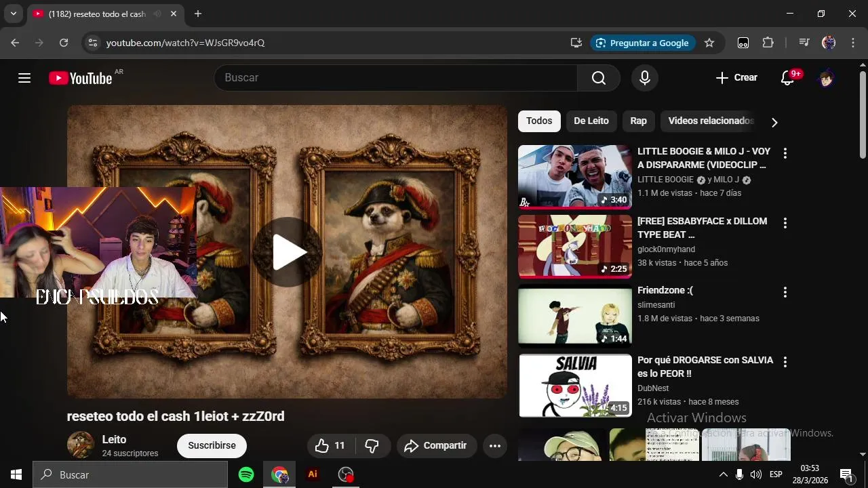
Task: Open options for VOY A DISPARARME video
Action: pyautogui.click(x=785, y=154)
